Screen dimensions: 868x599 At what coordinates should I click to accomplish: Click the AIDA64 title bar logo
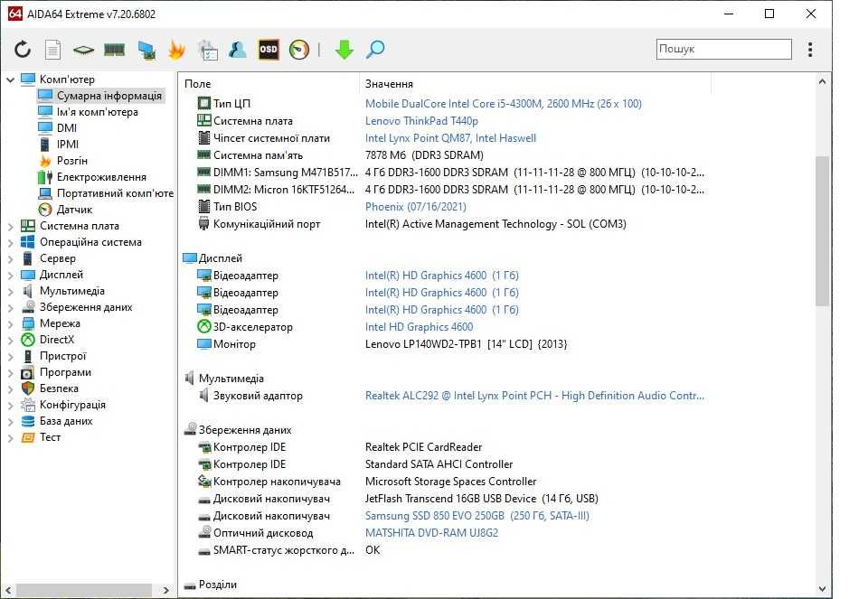(15, 14)
